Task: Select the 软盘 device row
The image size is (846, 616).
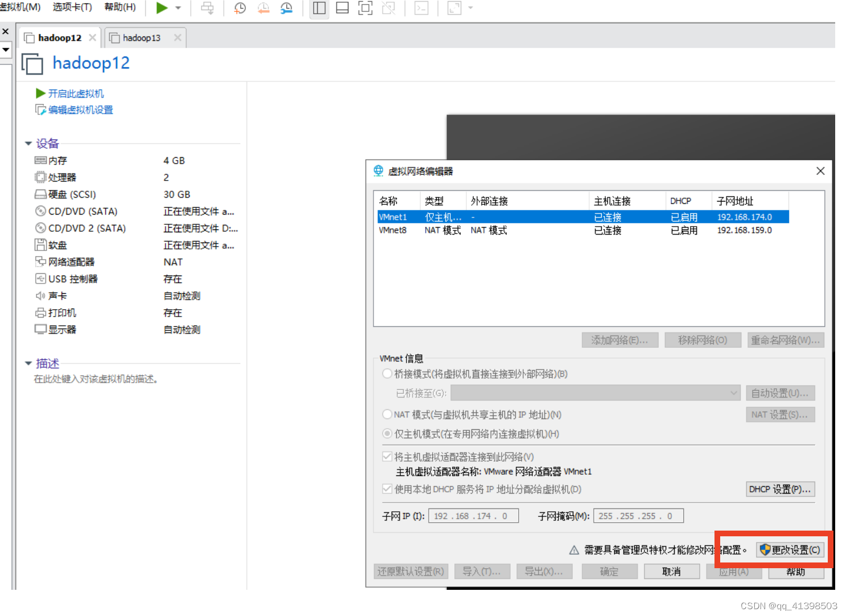Action: tap(136, 245)
